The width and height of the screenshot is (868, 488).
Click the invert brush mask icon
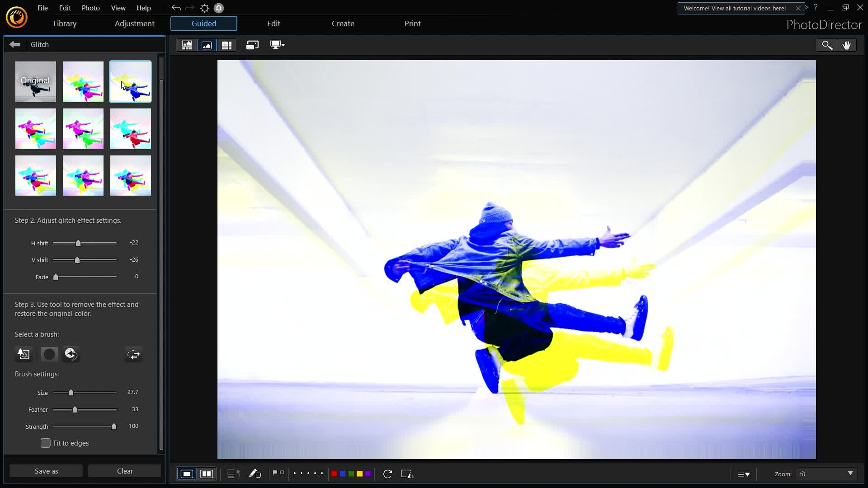pyautogui.click(x=133, y=354)
